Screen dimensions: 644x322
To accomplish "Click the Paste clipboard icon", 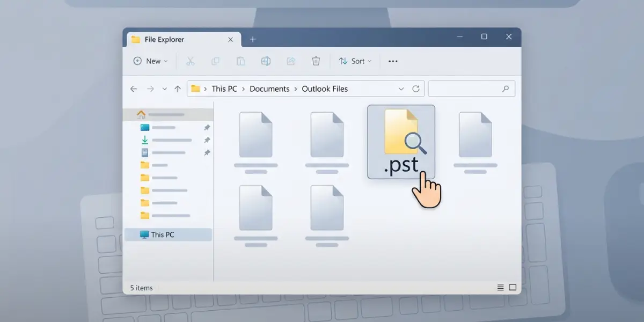I will point(240,61).
